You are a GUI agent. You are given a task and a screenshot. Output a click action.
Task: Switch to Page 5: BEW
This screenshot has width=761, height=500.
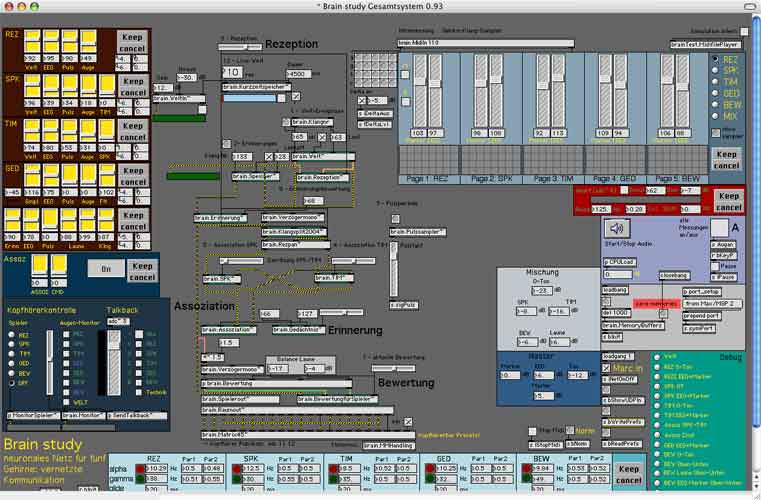tap(678, 179)
